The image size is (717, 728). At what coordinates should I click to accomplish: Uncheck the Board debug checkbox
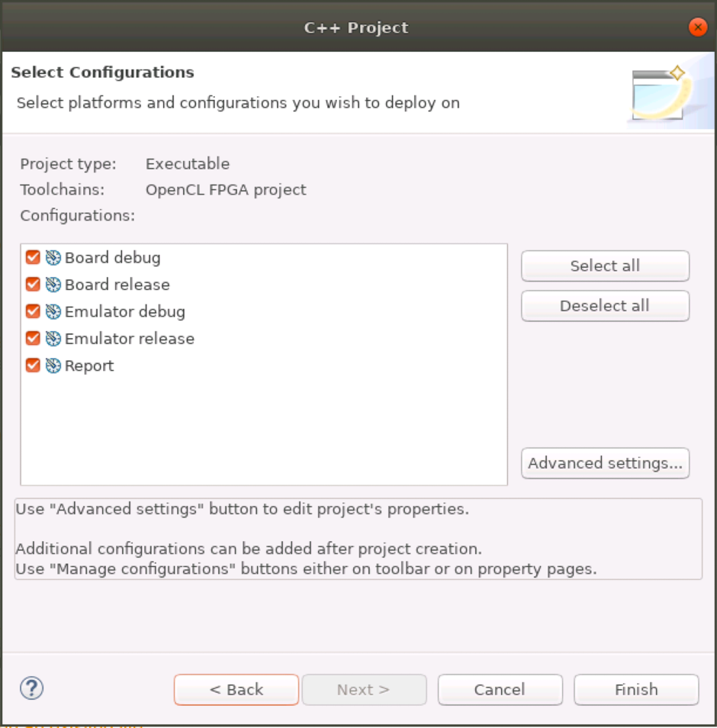tap(33, 258)
